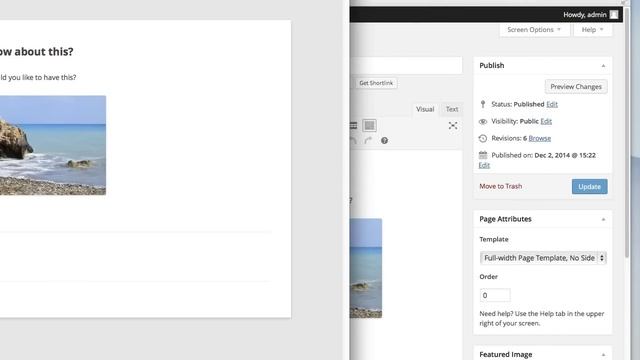Click Howdy, admin account menu
Image resolution: width=640 pixels, height=360 pixels.
tap(590, 15)
